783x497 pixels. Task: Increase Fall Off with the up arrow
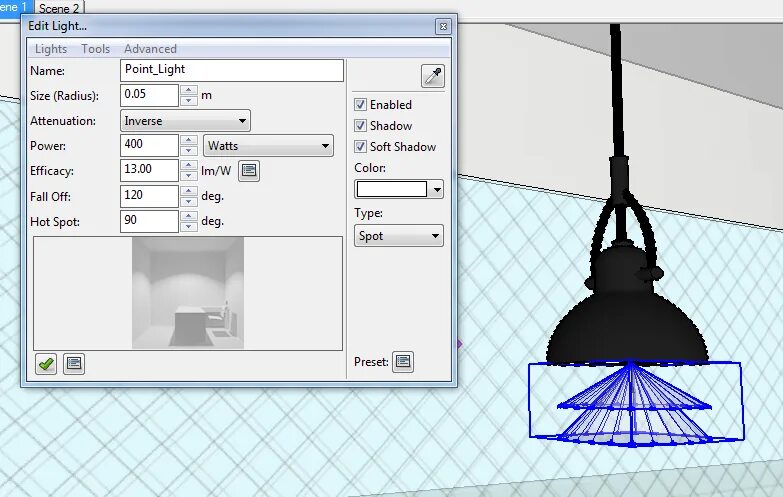[189, 191]
